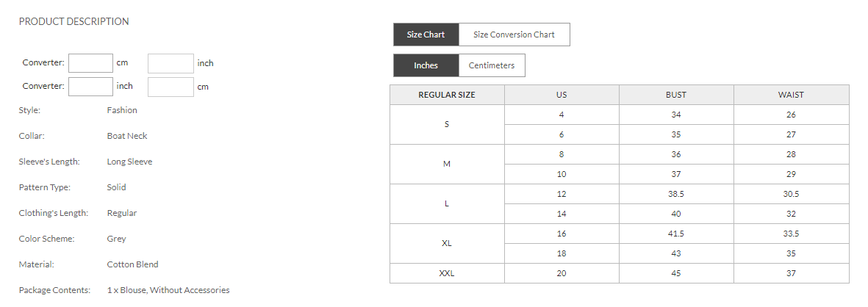Switch to the Size Chart tab
Screen dimensions: 868x307
[x=426, y=35]
